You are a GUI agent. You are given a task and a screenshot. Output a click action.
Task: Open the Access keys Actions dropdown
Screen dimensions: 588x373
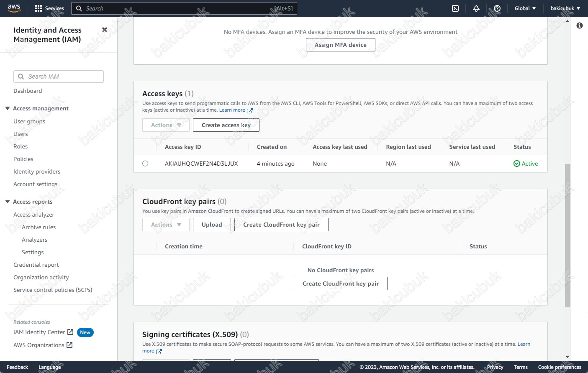tap(166, 125)
